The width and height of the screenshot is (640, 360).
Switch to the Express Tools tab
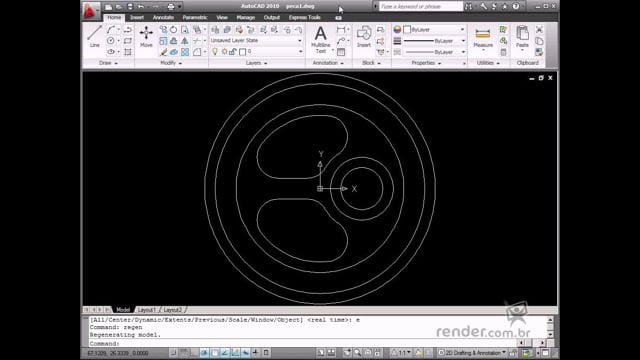(x=304, y=18)
